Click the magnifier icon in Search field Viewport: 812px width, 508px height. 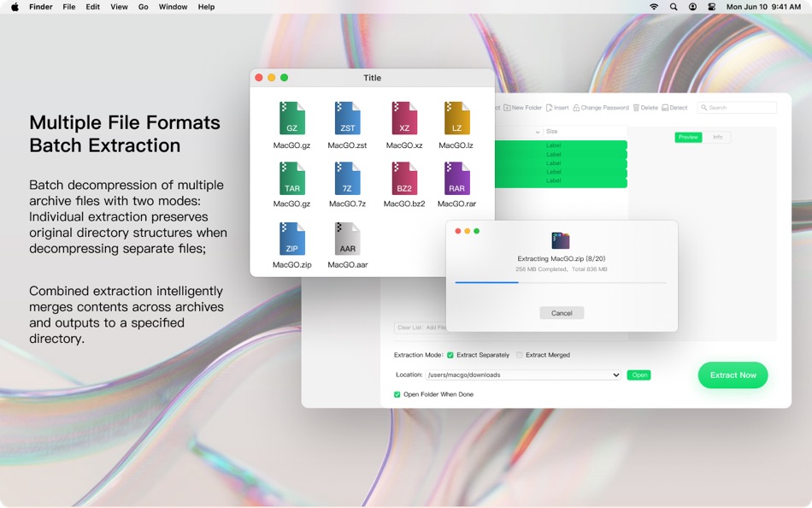tap(703, 108)
